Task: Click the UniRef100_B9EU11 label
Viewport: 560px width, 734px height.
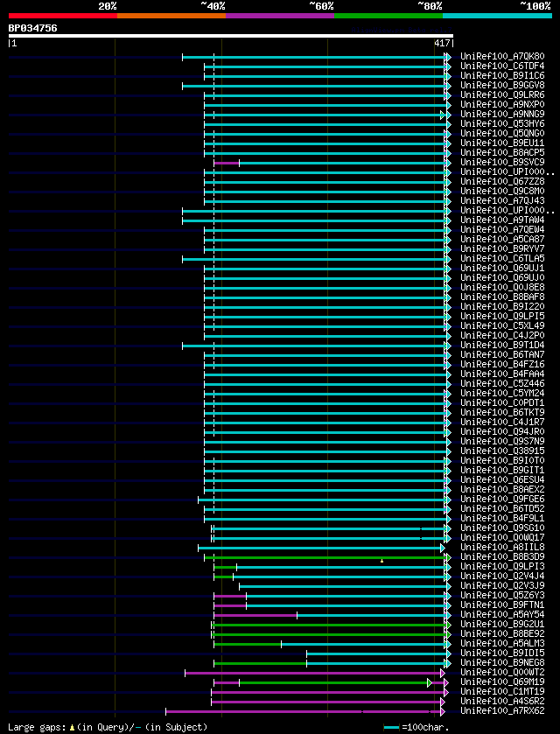Action: [502, 143]
